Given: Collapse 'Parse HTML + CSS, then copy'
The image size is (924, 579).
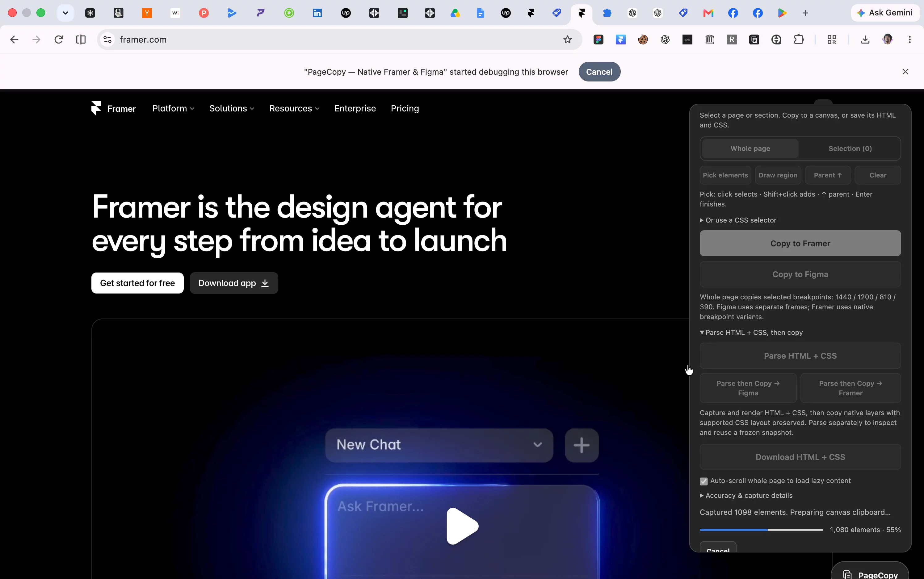Looking at the screenshot, I should pos(751,332).
